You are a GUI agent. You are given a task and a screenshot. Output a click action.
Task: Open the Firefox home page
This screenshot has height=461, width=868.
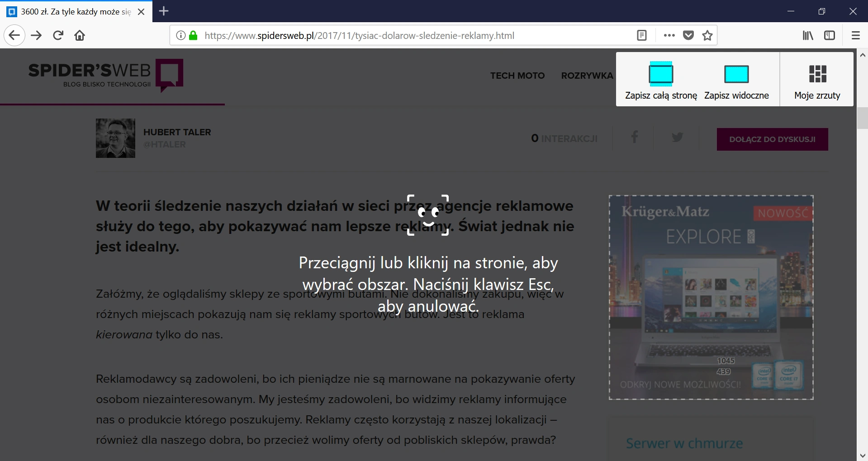pos(80,35)
